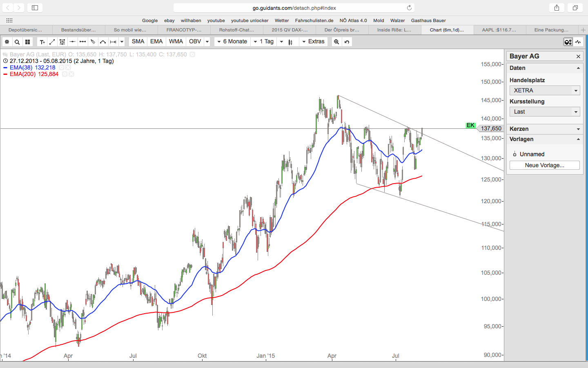Click the undo arrow icon
Screen dimensions: 588x368
347,42
